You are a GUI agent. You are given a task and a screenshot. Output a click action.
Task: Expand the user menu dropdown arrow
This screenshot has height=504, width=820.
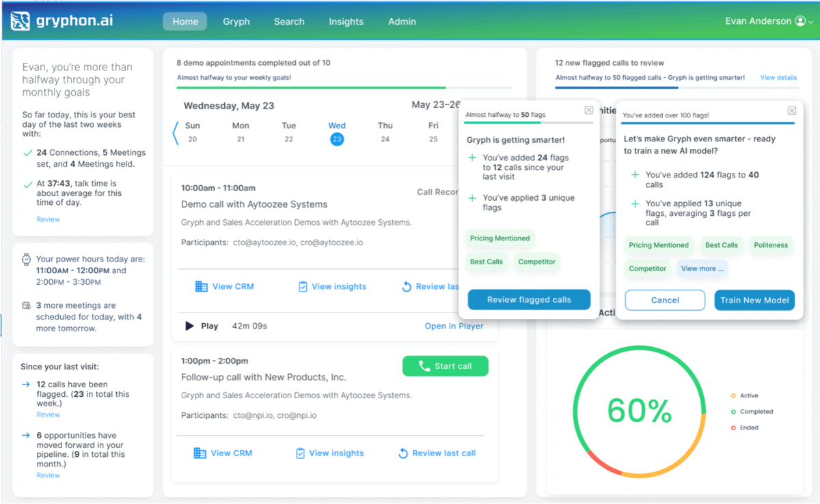[x=810, y=22]
